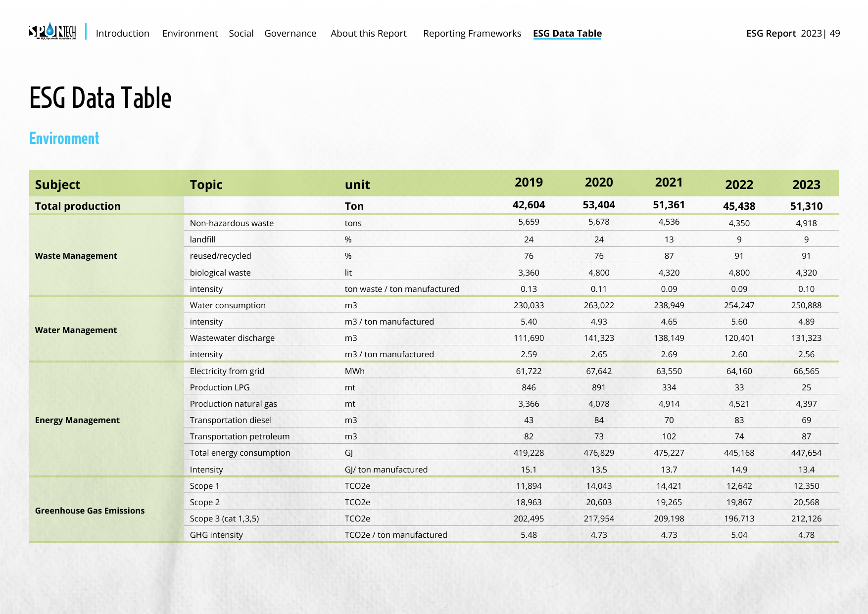This screenshot has height=614, width=868.
Task: Click the Transportation diesel topic
Action: point(231,420)
